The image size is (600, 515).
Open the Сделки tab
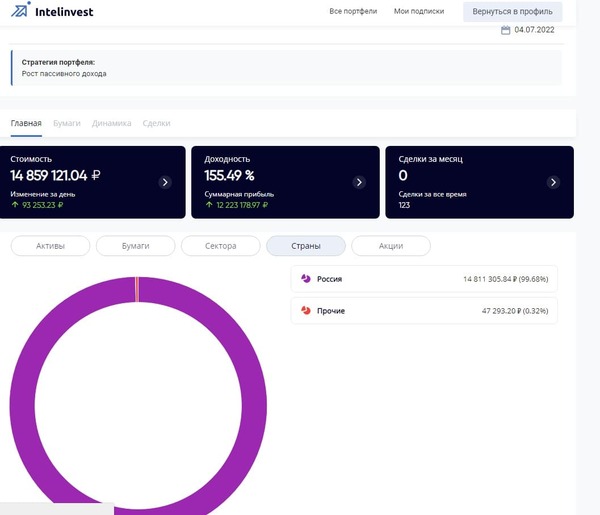[156, 123]
